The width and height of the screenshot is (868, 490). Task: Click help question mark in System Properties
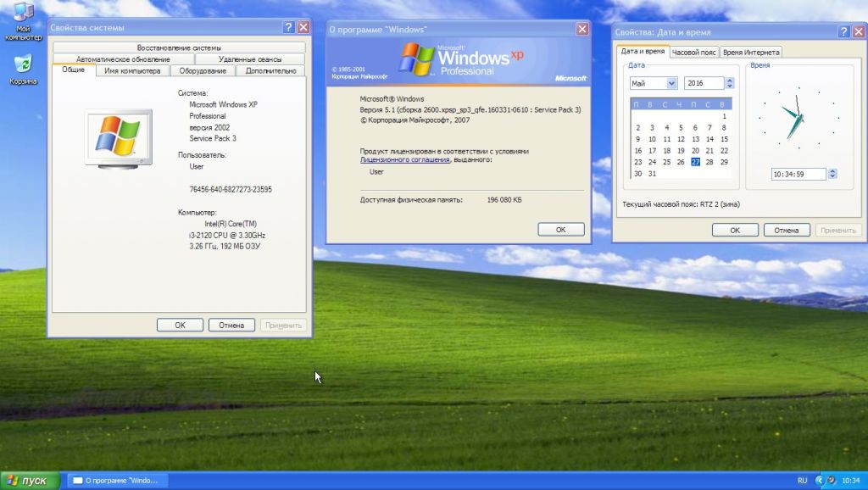(288, 27)
